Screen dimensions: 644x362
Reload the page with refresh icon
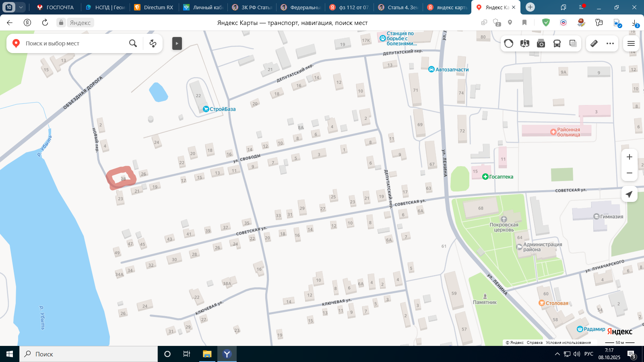(x=45, y=23)
